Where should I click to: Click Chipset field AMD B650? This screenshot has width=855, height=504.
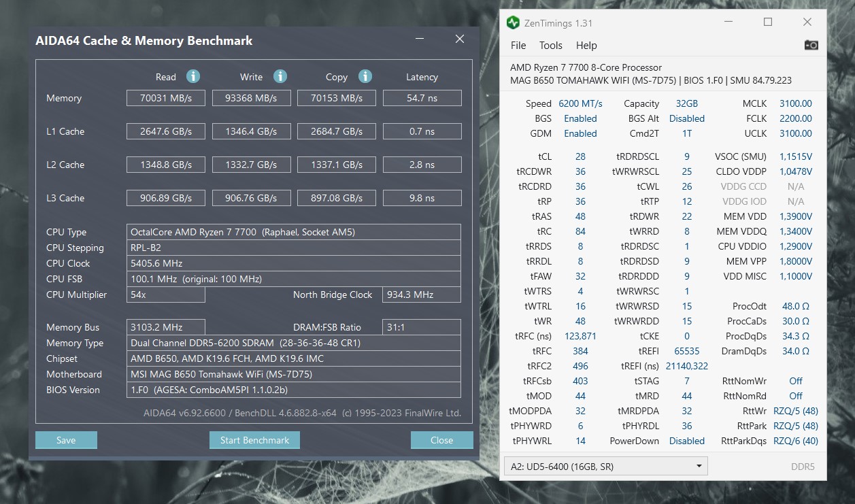(x=294, y=358)
